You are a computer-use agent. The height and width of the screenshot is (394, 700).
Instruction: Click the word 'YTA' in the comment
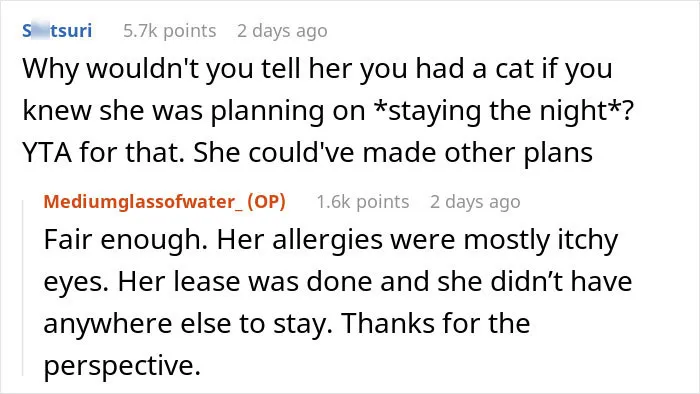click(47, 153)
